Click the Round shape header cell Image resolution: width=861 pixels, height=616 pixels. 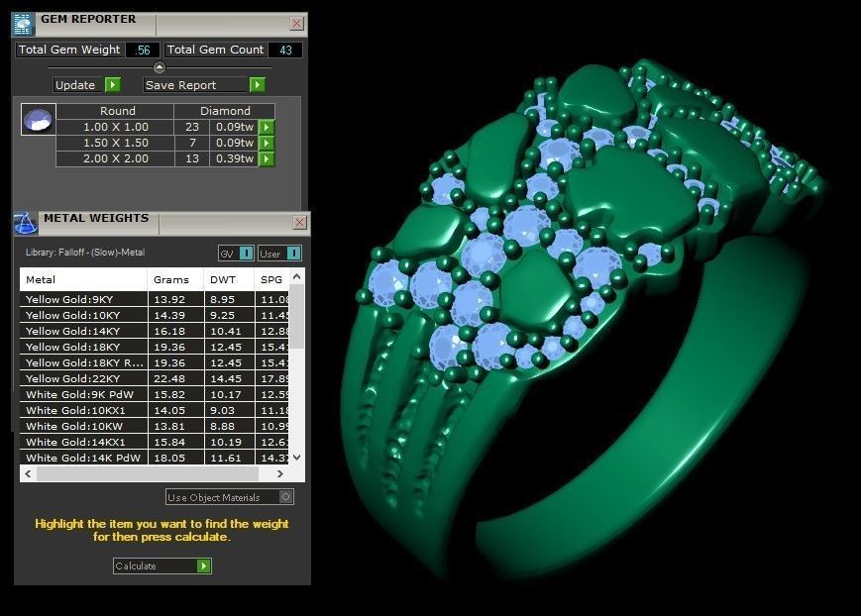pos(115,111)
